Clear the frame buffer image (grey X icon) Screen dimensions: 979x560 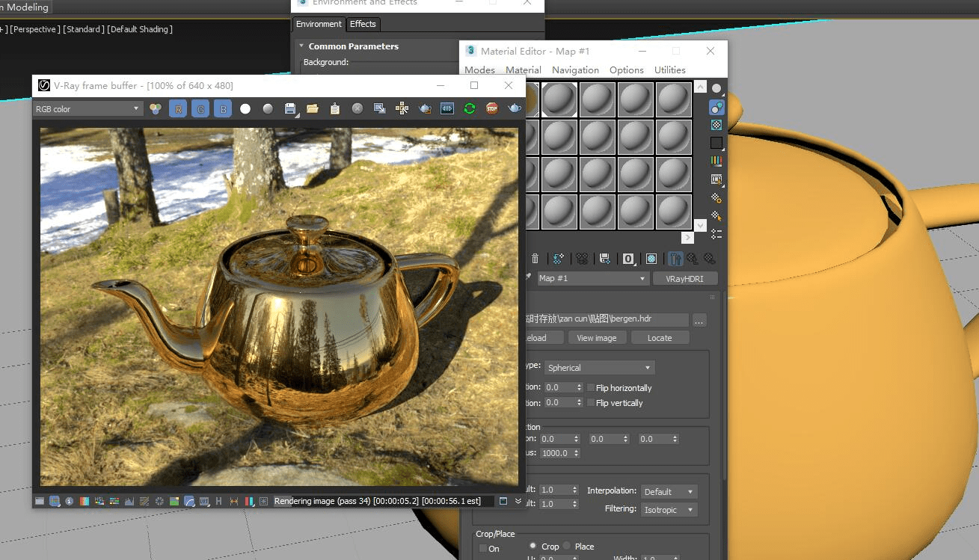[357, 108]
